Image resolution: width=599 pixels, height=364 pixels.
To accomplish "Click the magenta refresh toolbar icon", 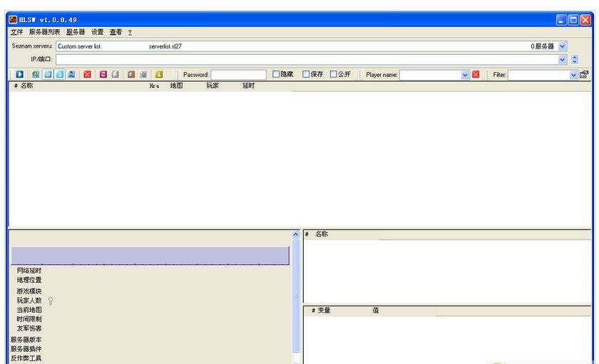I will coord(103,74).
